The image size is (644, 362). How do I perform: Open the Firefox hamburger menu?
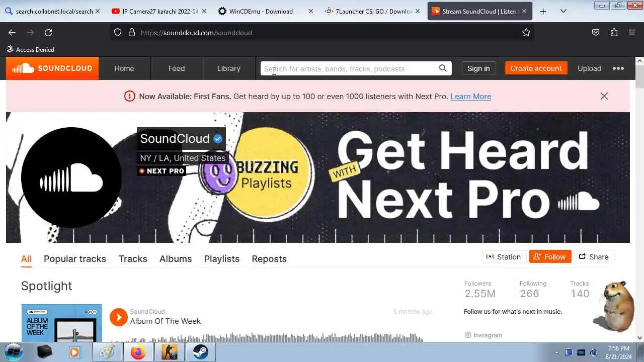point(632,33)
